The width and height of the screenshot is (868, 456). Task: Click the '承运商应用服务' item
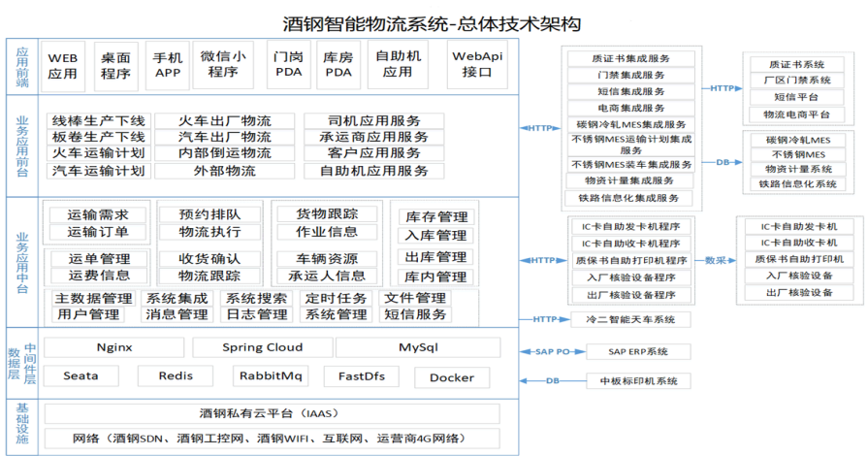(374, 137)
